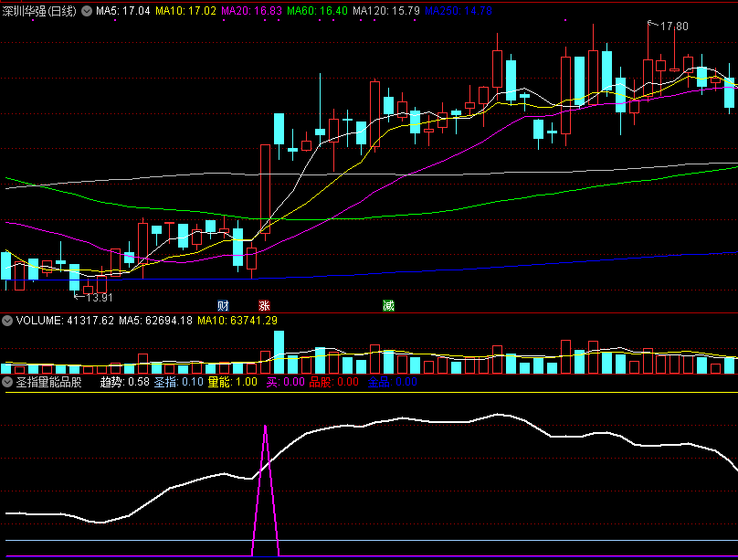The height and width of the screenshot is (560, 738).
Task: Click the 13.91 low price marker
Action: pos(100,298)
